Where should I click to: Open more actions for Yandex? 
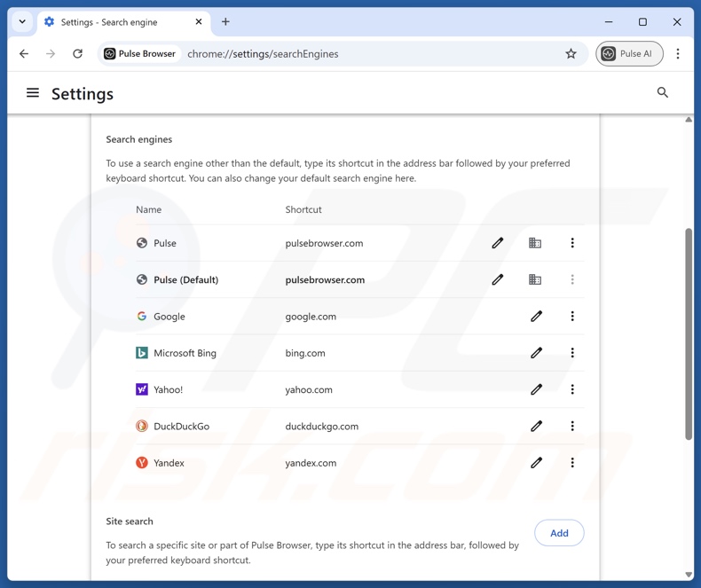[572, 463]
